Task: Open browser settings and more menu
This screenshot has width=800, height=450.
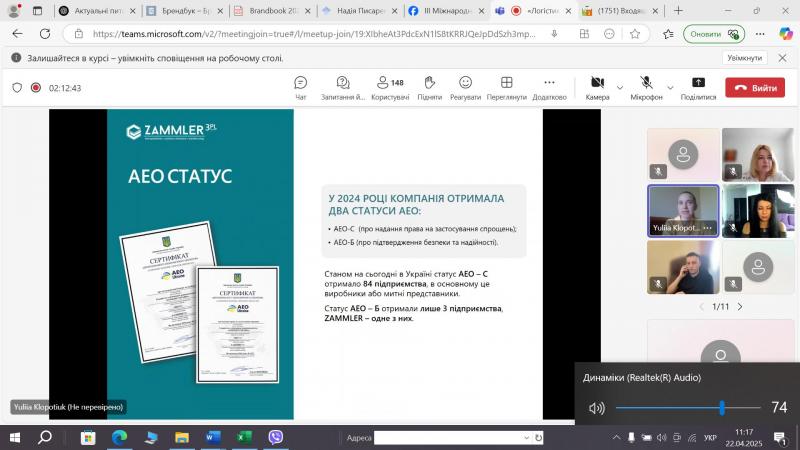Action: (760, 34)
